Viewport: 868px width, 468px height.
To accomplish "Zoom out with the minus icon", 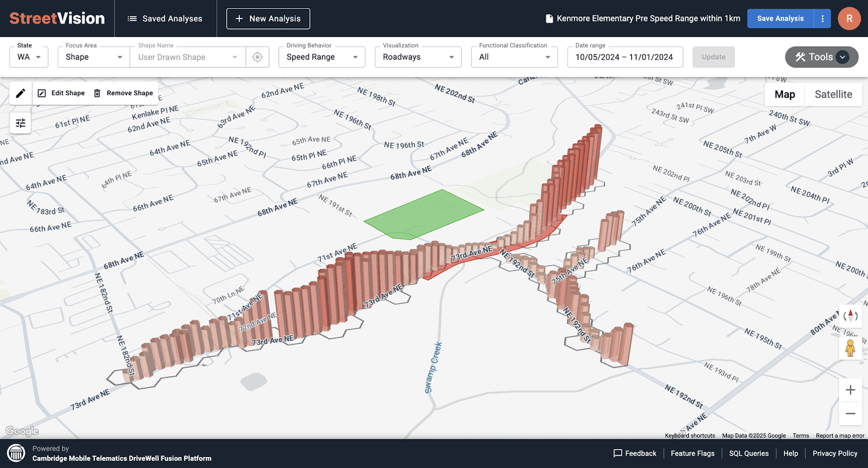I will [850, 414].
